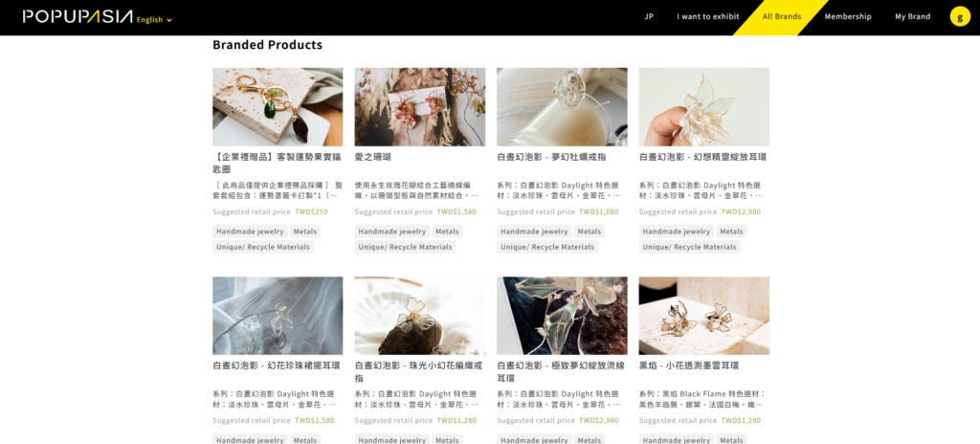Click the POPUPASIA logo
980x444 pixels.
pyautogui.click(x=78, y=17)
